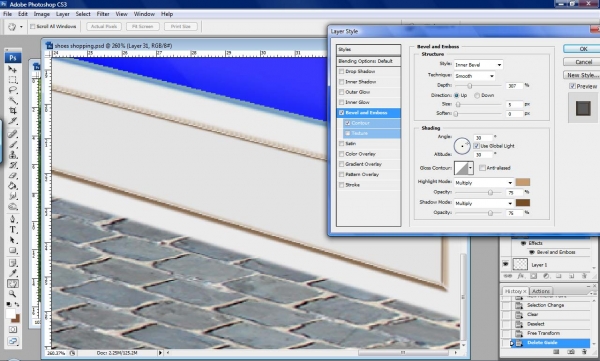Viewport: 600px width, 361px height.
Task: Select the Down direction radio button
Action: pos(477,95)
